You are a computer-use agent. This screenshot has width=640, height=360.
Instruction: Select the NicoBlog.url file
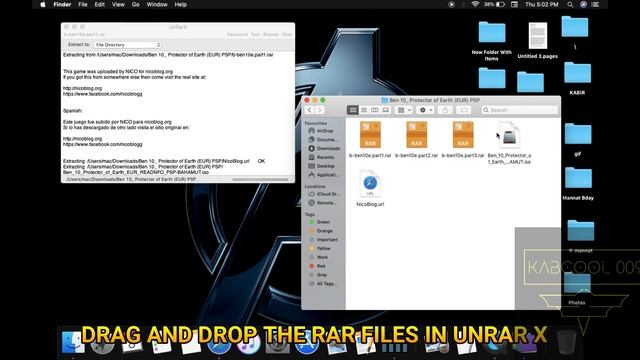(x=370, y=189)
